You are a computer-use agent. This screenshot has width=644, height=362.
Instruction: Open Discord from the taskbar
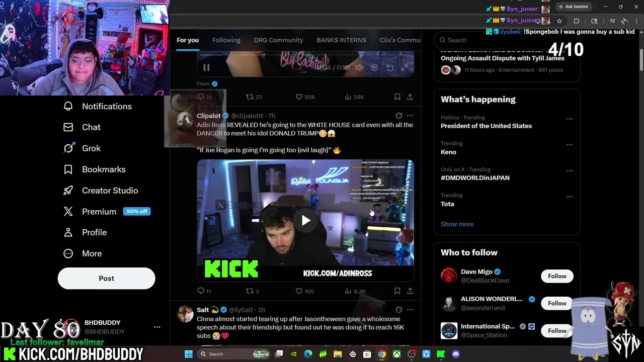coord(456,354)
